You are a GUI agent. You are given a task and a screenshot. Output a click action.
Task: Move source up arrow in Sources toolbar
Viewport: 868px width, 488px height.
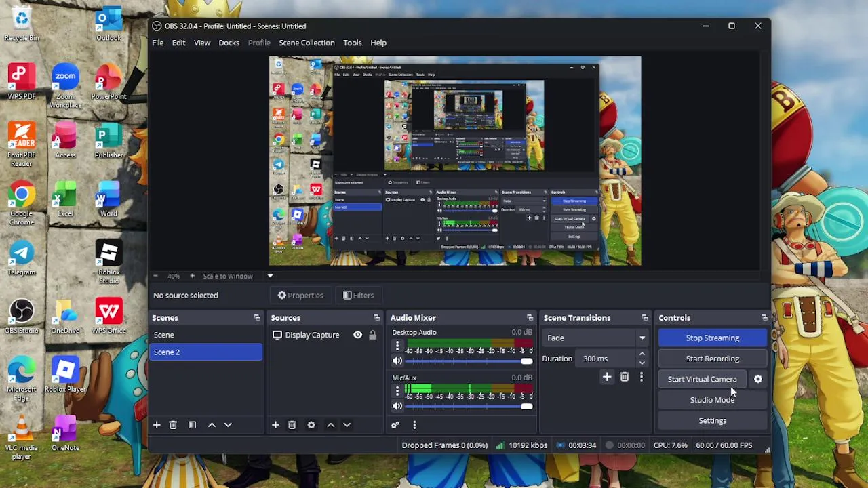pos(330,425)
